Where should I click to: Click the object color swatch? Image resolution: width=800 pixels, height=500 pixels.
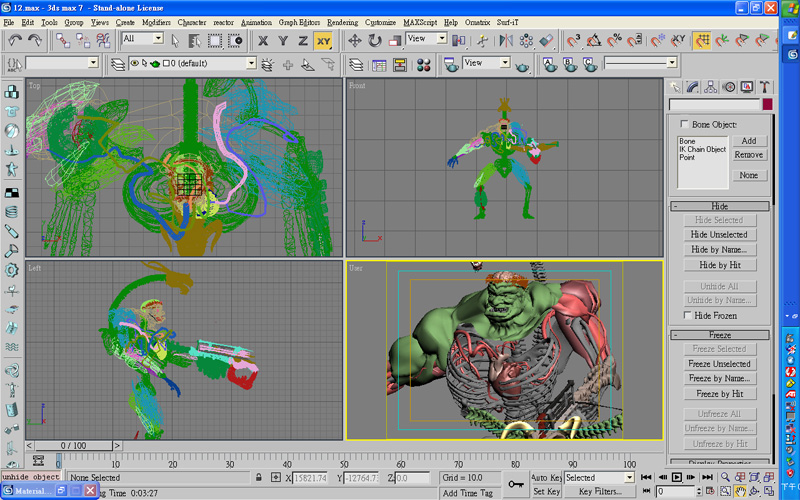[x=767, y=104]
